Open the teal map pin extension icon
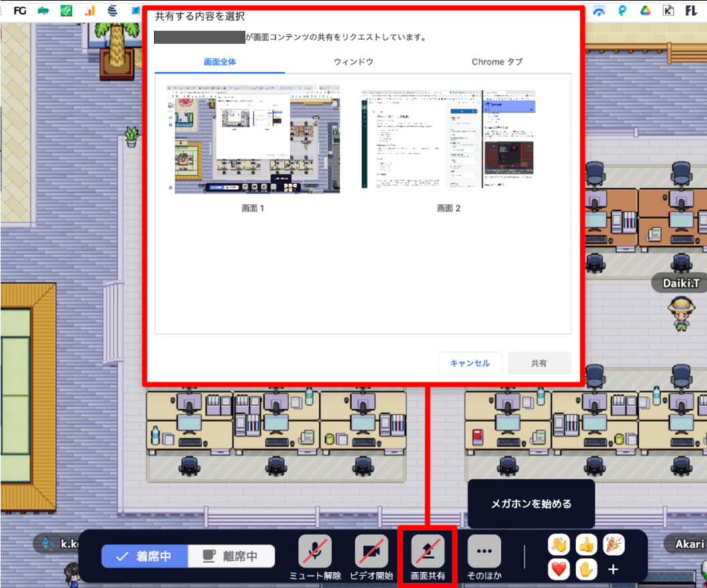Viewport: 707px width, 588px height. (x=622, y=10)
